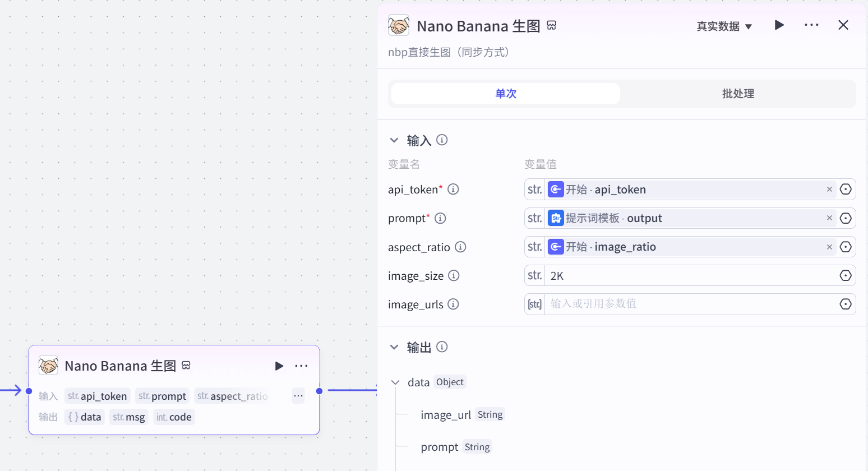The width and height of the screenshot is (868, 471).
Task: Show info tooltip for api_token
Action: point(453,190)
